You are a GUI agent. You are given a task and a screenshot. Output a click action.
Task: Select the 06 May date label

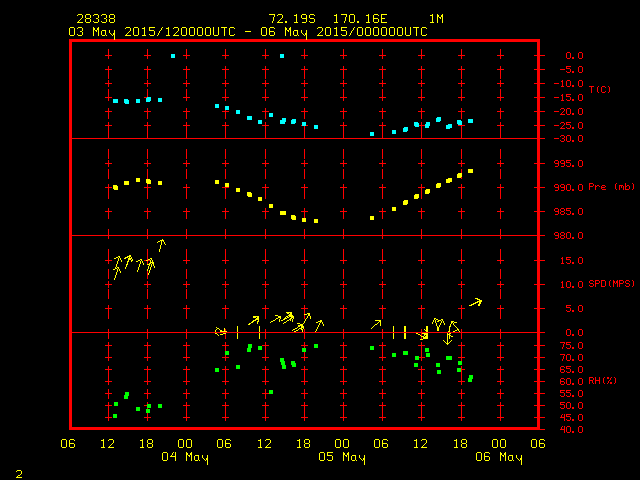tap(498, 457)
